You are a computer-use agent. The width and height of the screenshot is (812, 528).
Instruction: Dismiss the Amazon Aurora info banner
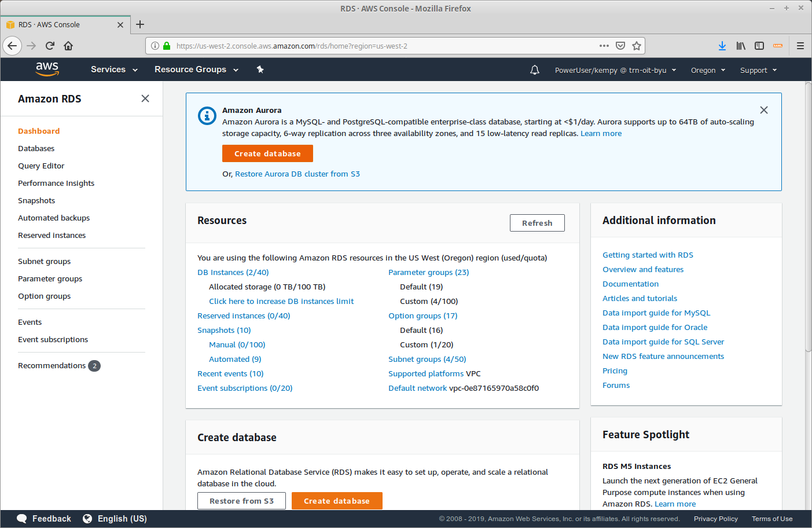click(x=764, y=110)
